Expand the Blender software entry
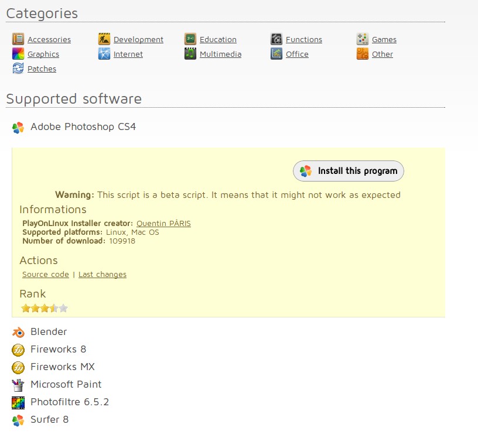478x448 pixels. coord(49,331)
